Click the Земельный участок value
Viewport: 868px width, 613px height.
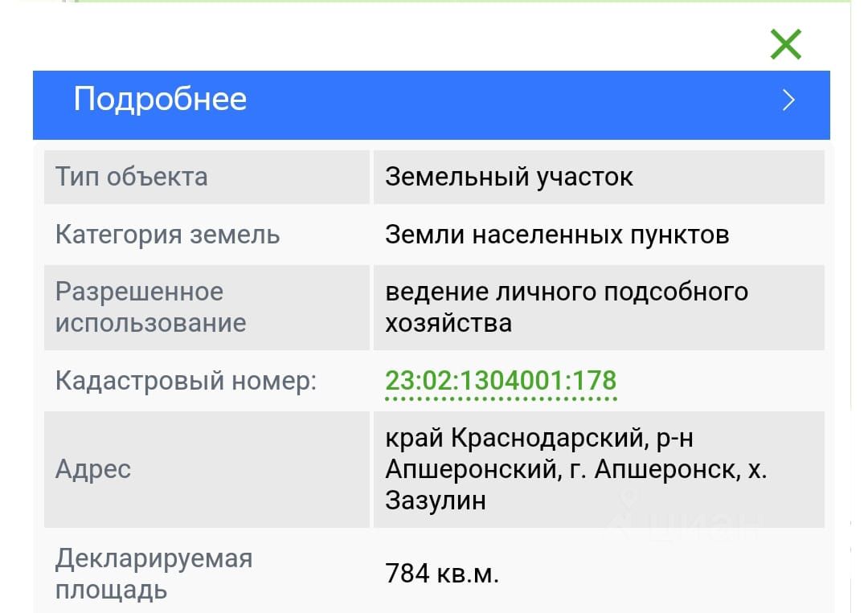click(509, 177)
